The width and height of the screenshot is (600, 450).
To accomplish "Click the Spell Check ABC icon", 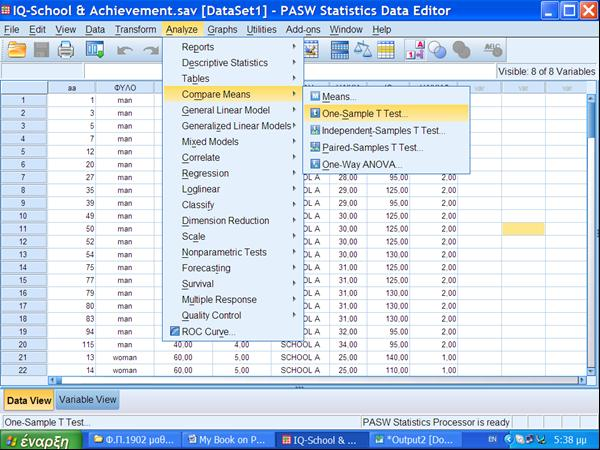I will coord(492,49).
